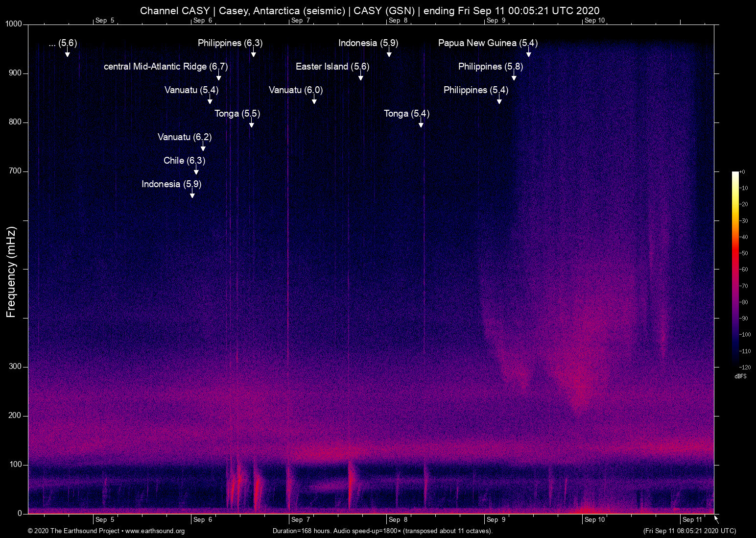Viewport: 756px width, 538px height.
Task: Select the Sep 10 label on top axis
Action: [x=595, y=21]
